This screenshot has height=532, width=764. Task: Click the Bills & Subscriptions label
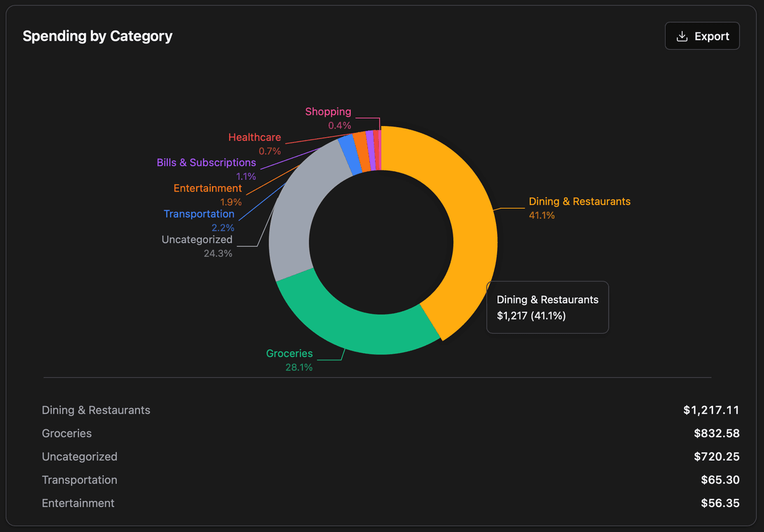pyautogui.click(x=206, y=162)
